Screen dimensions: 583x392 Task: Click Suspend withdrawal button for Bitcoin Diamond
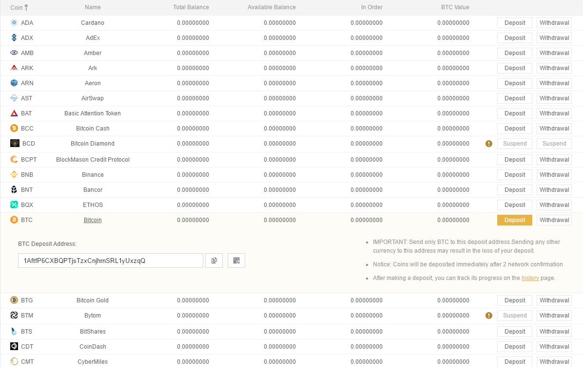(x=554, y=144)
